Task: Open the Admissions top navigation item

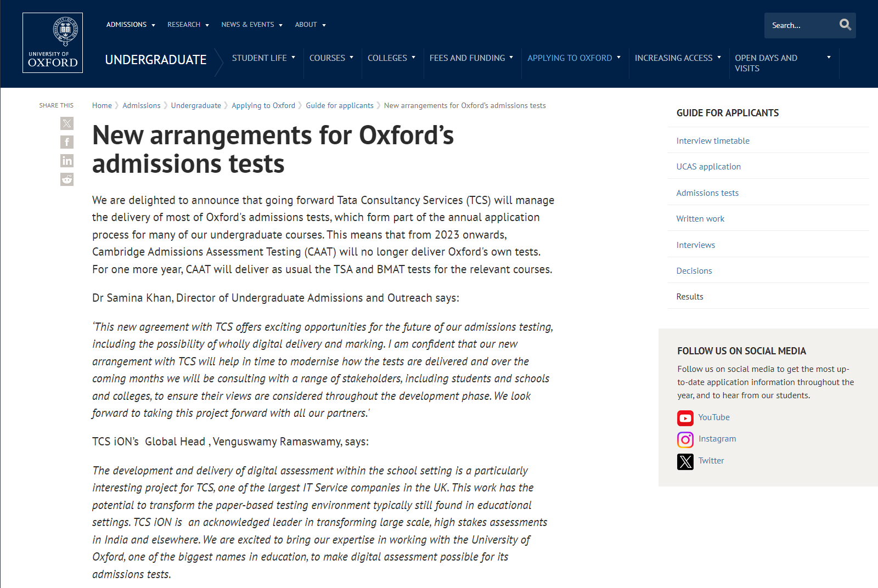Action: 126,25
